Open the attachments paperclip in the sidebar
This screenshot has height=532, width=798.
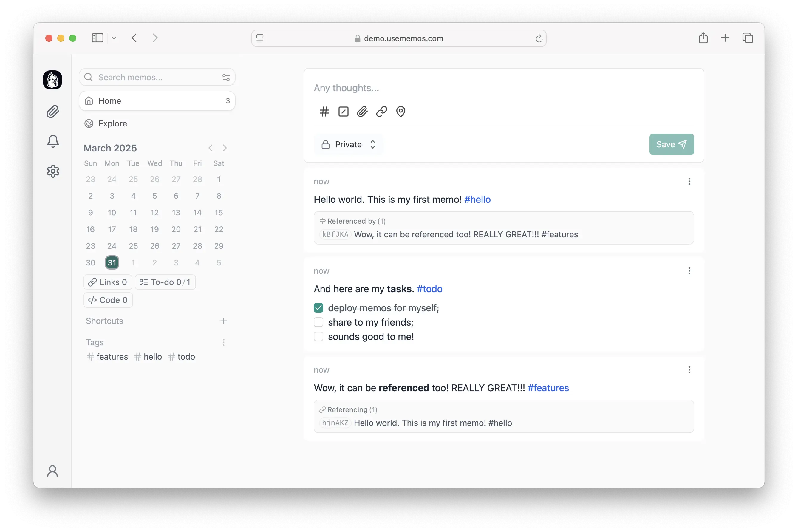53,112
